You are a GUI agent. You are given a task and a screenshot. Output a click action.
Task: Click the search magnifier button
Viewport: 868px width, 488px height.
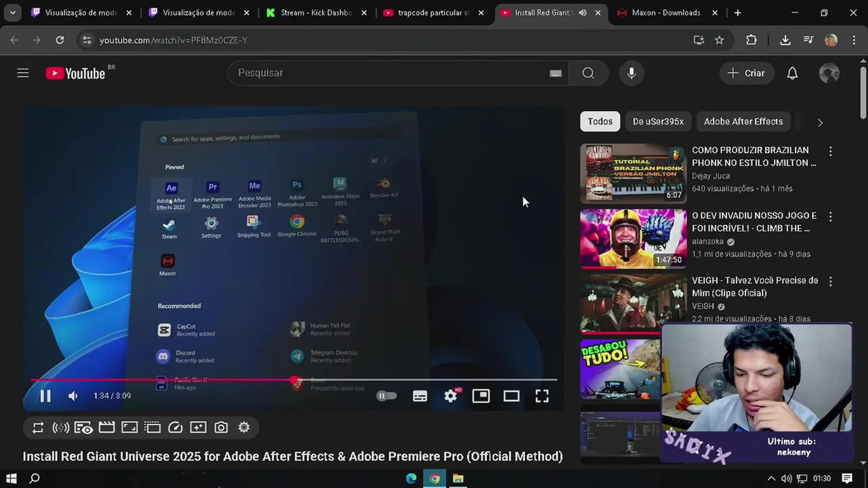(x=588, y=73)
